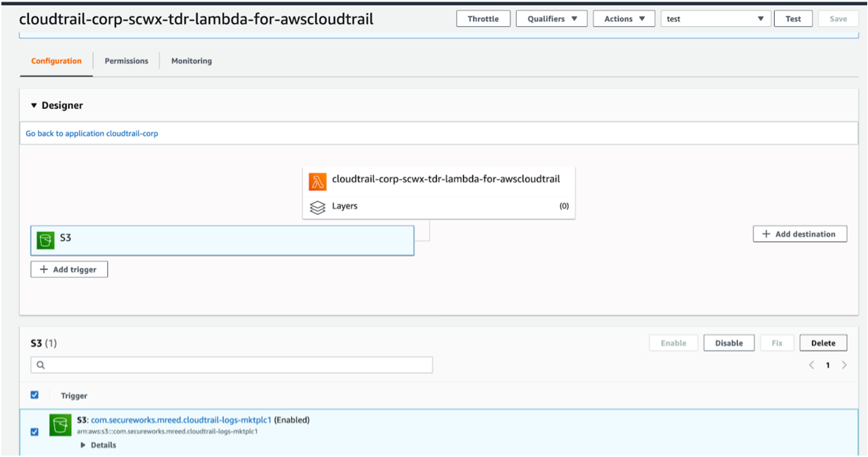The image size is (868, 457).
Task: Click the Trigger column header
Action: tap(74, 395)
